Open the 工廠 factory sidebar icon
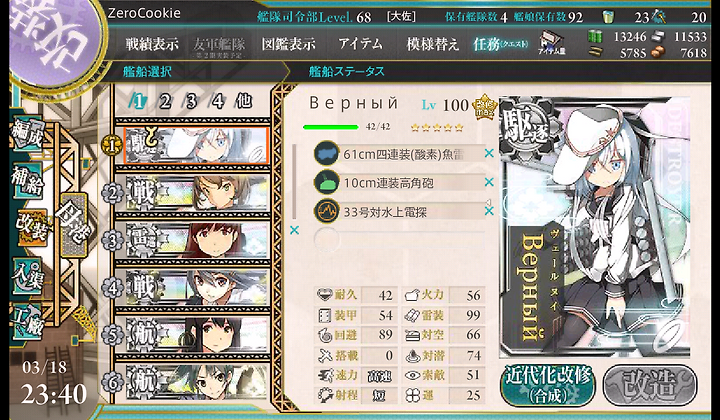This screenshot has width=720, height=420. coord(29,322)
